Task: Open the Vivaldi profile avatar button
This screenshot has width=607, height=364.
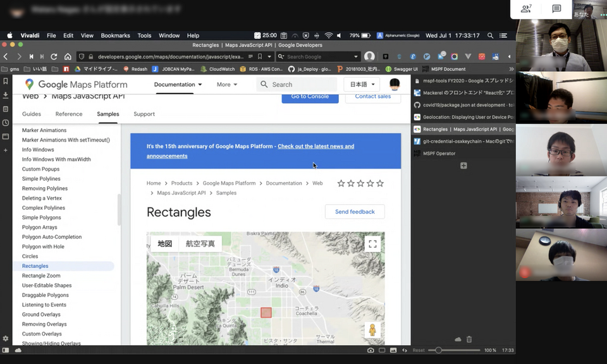Action: (369, 56)
